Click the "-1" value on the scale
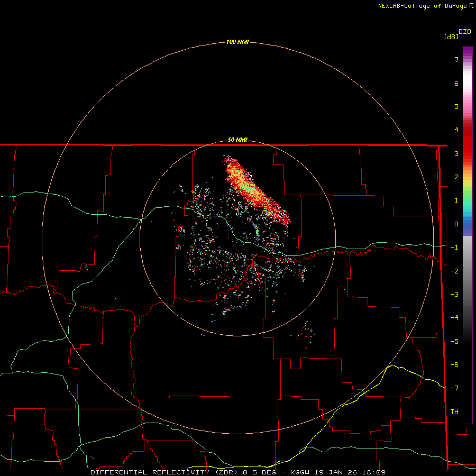476x476 pixels. pyautogui.click(x=454, y=248)
